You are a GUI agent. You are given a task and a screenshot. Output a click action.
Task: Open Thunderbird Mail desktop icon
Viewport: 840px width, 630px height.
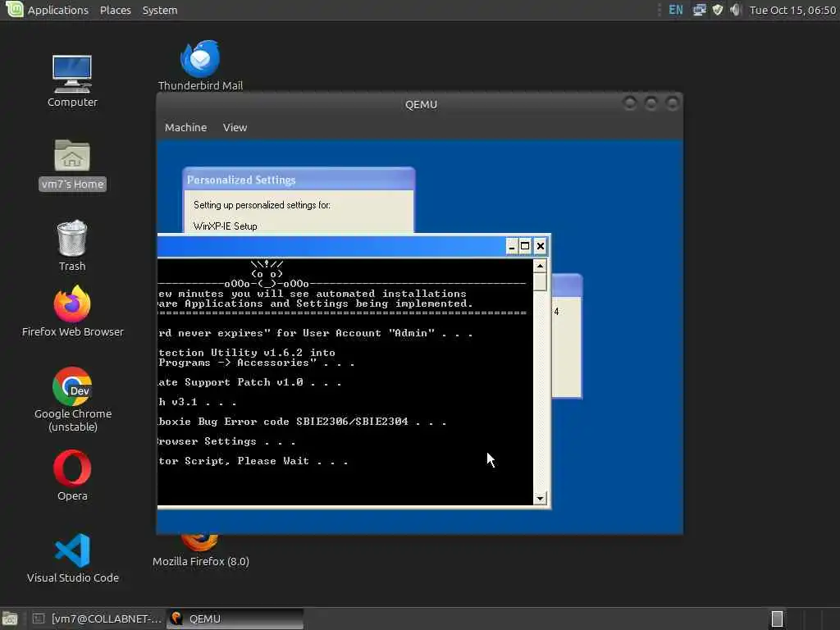tap(200, 66)
